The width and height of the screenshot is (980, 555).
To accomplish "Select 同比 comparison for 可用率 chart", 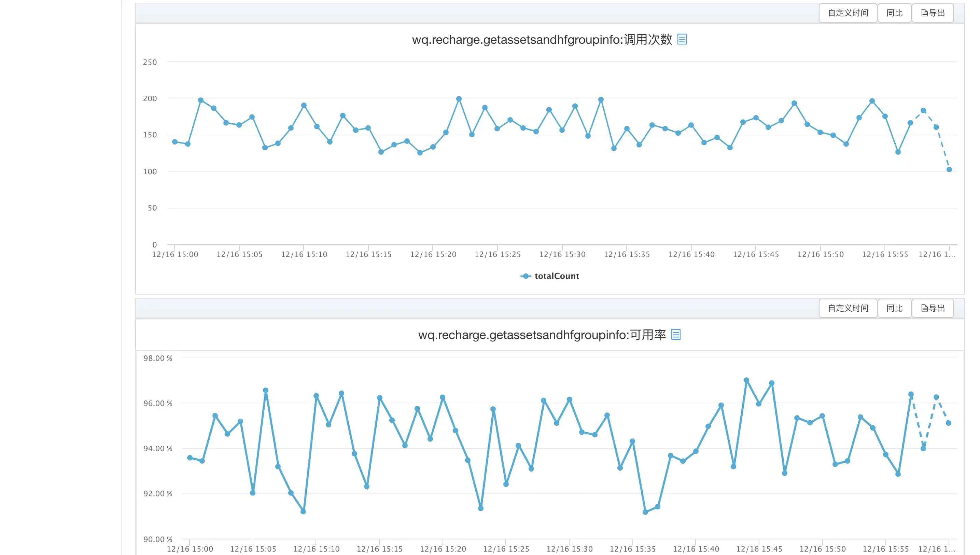I will pyautogui.click(x=894, y=308).
